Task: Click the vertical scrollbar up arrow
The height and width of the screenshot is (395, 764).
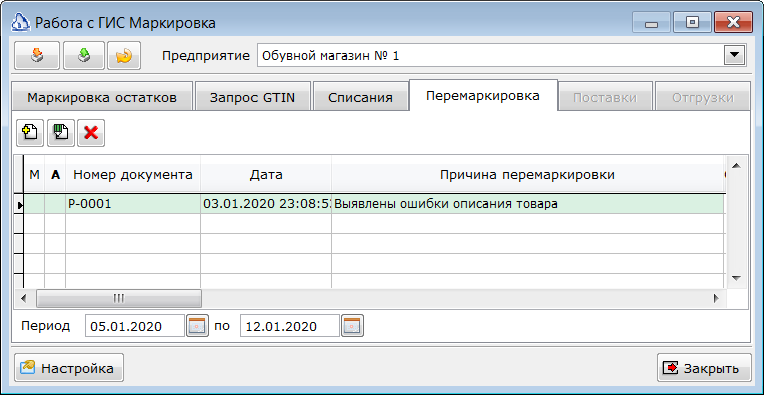Action: click(736, 166)
